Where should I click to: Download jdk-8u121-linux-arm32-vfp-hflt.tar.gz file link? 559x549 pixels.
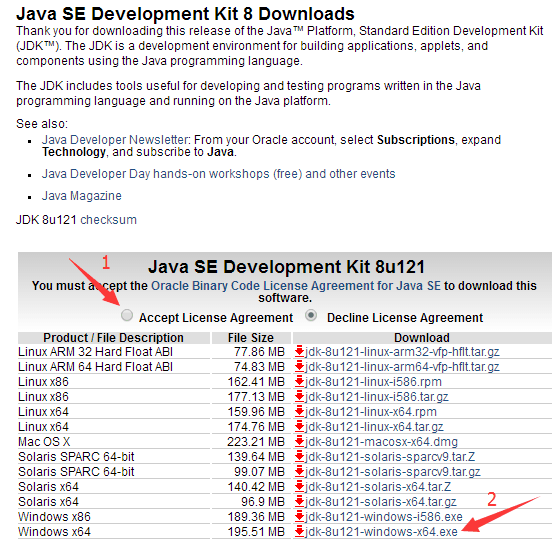(402, 352)
